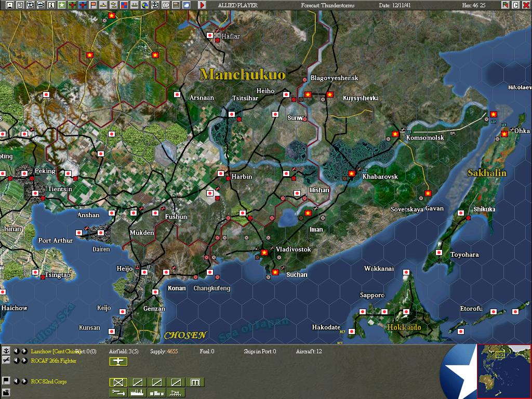Click the aircraft icon in bottom panel
Screen dimensions: 532x399
[6, 360]
